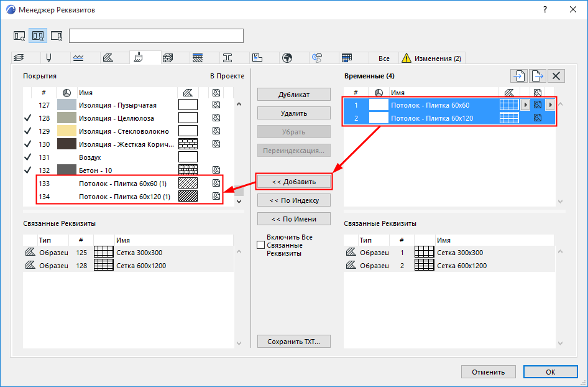
Task: Click the grid fill icon of Потолок - Плитка 60x120 in Временные
Action: pos(509,118)
